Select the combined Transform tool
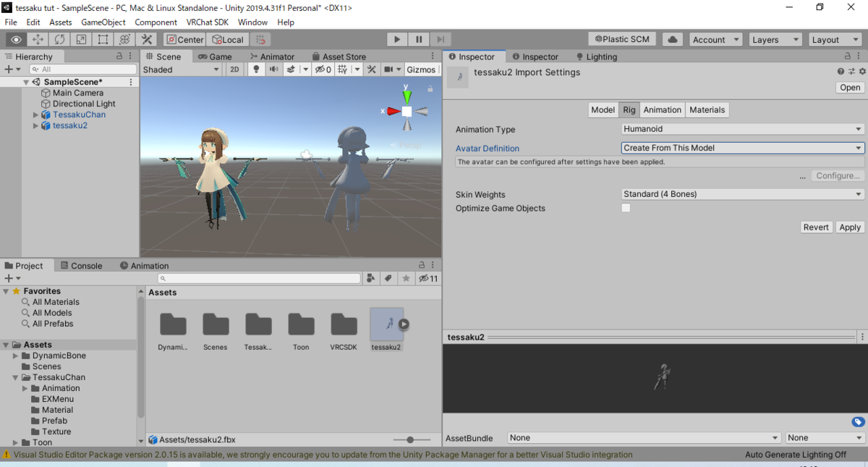 pos(124,40)
